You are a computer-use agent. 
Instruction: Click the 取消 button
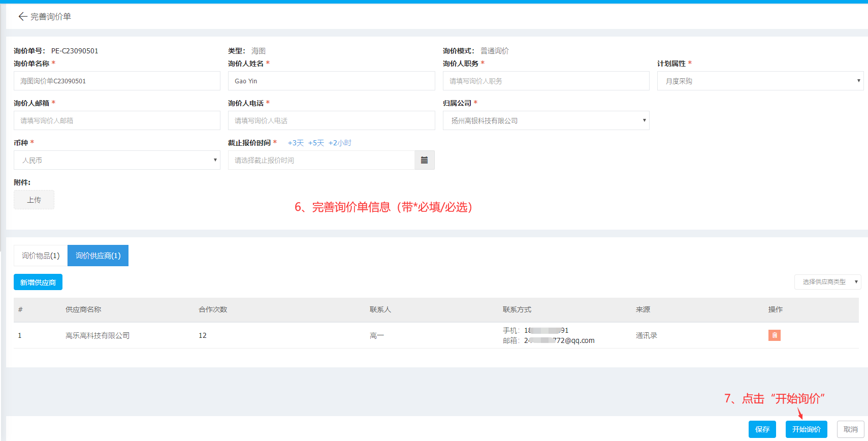[851, 429]
